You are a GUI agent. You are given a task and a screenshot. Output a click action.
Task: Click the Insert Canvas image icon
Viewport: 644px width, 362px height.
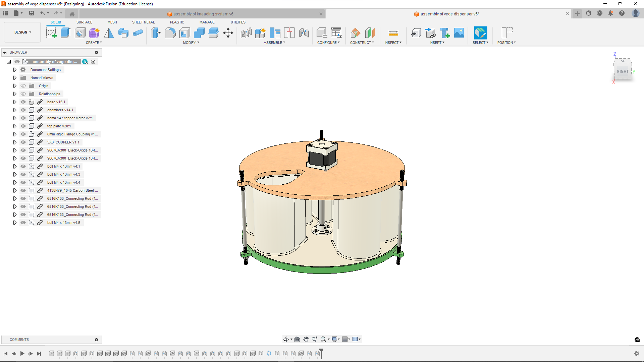pyautogui.click(x=459, y=33)
